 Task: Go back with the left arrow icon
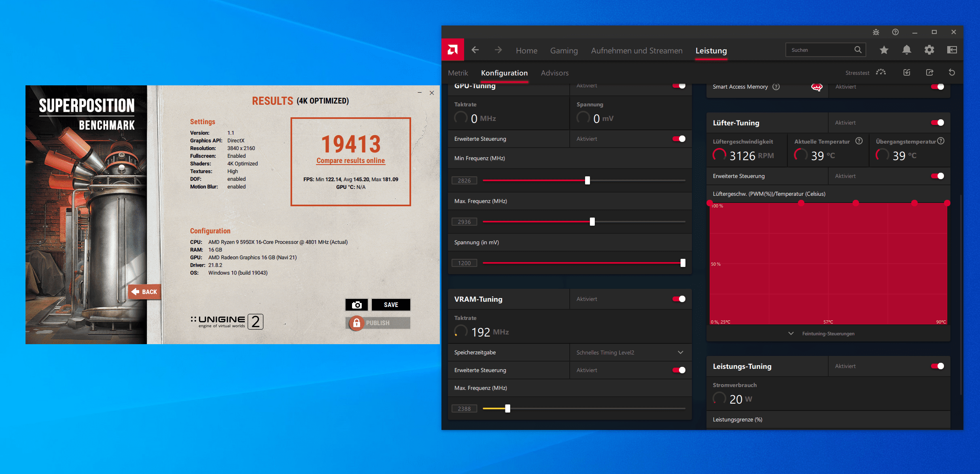(x=475, y=50)
